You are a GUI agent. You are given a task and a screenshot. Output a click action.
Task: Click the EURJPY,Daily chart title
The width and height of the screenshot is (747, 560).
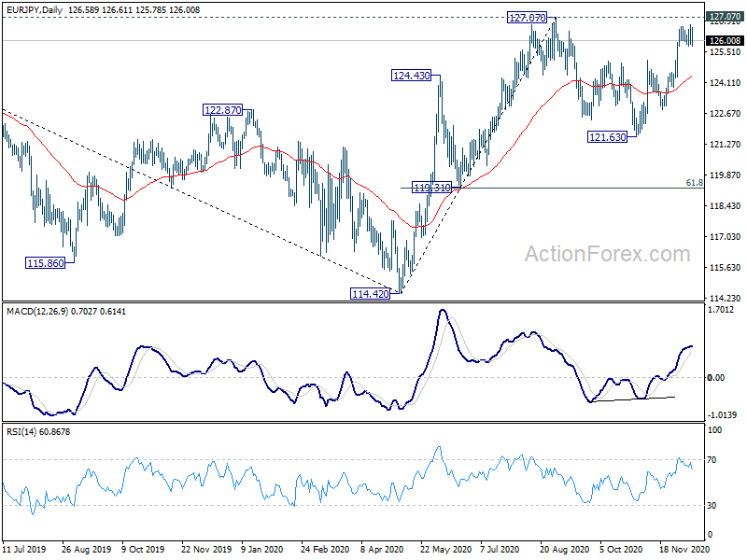pyautogui.click(x=35, y=9)
